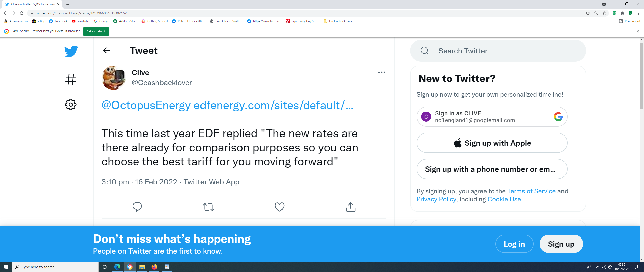Click the Set as default button

click(96, 31)
